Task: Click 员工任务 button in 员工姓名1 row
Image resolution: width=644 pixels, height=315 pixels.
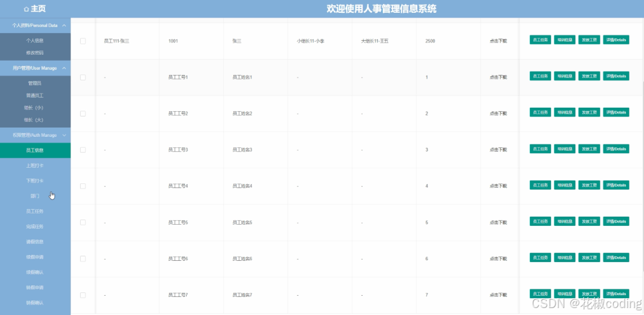Action: [x=540, y=76]
